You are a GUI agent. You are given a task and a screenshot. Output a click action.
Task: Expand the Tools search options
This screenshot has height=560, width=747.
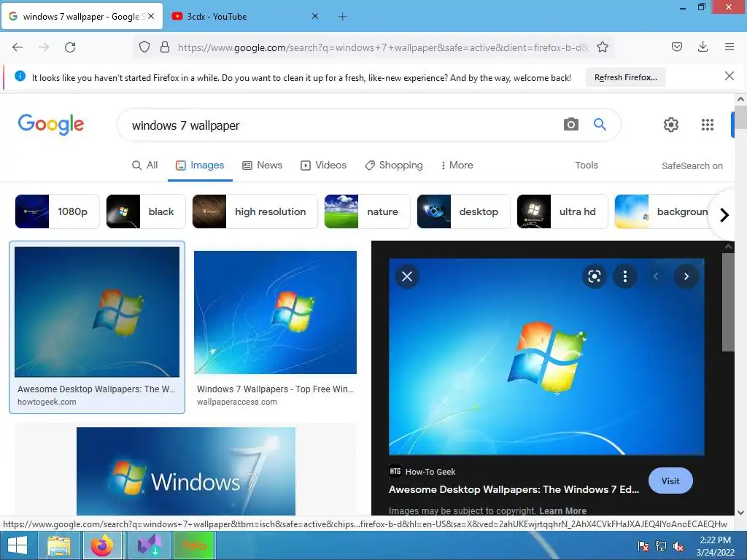pos(586,166)
